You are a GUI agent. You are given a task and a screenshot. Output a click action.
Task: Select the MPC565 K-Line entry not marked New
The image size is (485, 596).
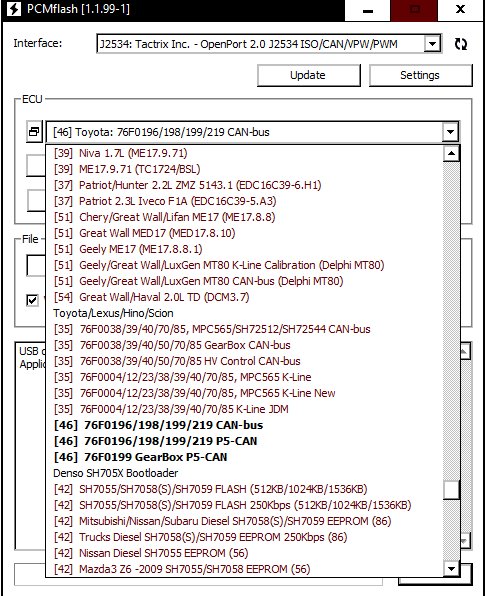click(x=244, y=377)
